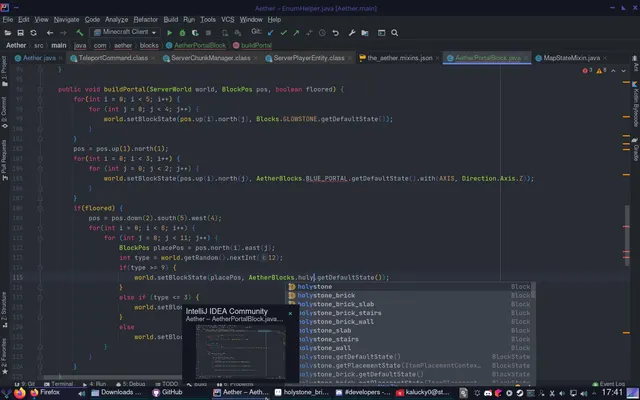
Task: Navigate back with the left arrow
Action: [50, 33]
